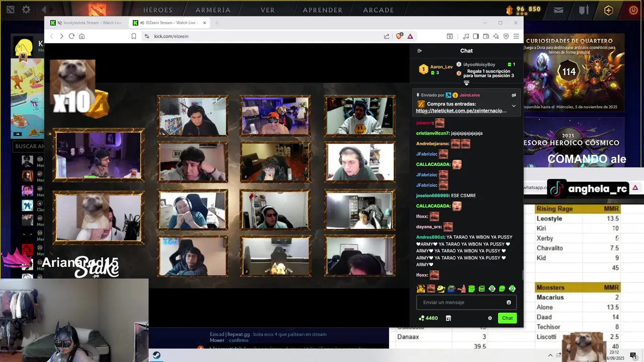Open chat settings gear
644x362 pixels.
click(x=490, y=318)
